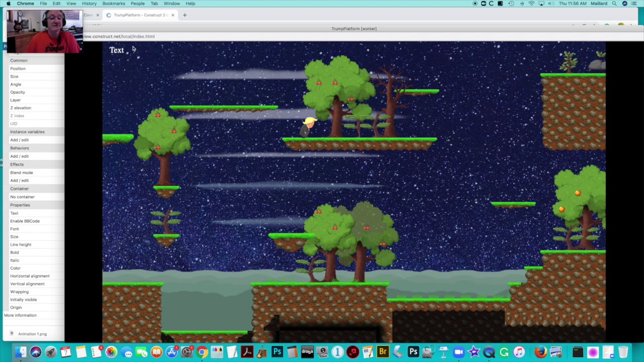
Task: Open Zoom app in the Dock
Action: (458, 352)
